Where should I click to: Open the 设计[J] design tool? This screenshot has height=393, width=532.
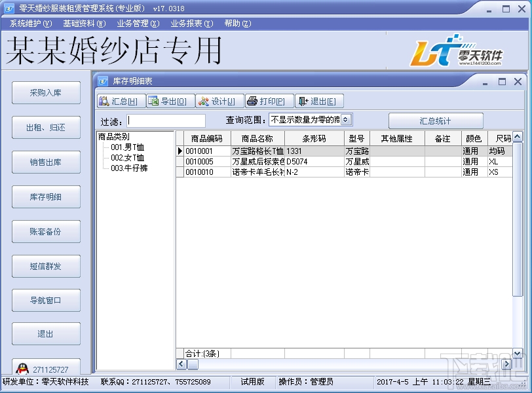coord(220,101)
